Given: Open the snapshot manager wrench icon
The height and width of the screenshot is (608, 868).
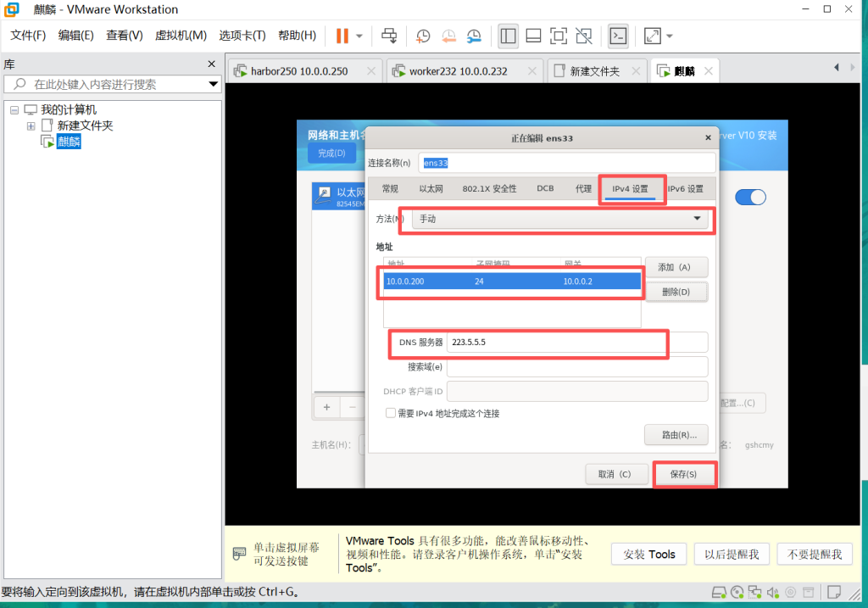Looking at the screenshot, I should coord(474,36).
